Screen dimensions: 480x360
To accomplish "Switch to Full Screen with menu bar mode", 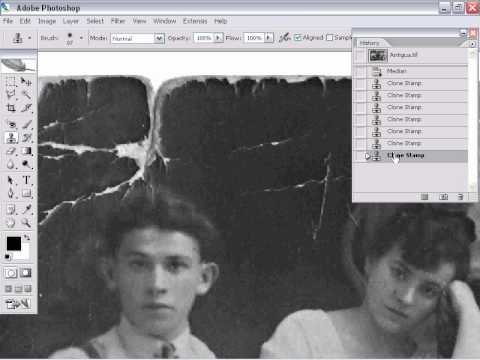I will point(19,289).
